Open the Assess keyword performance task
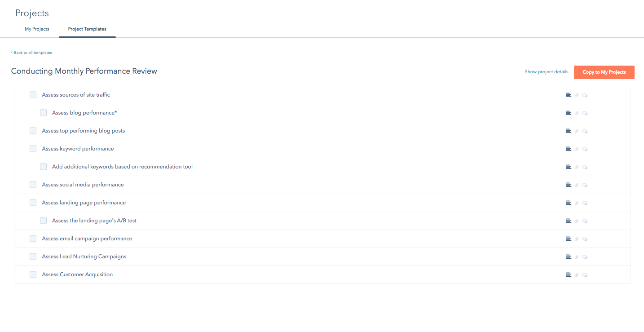 coord(78,149)
